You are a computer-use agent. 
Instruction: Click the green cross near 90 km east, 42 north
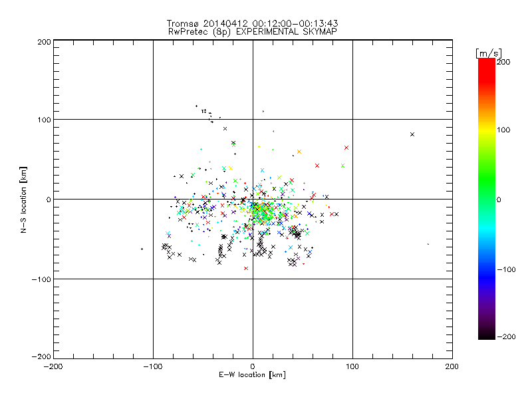click(x=342, y=166)
